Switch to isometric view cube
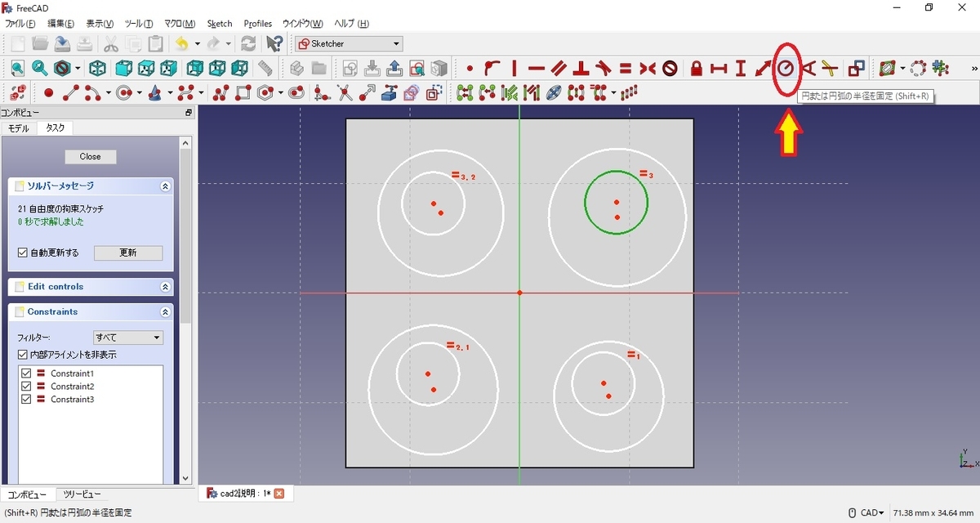 coord(97,69)
